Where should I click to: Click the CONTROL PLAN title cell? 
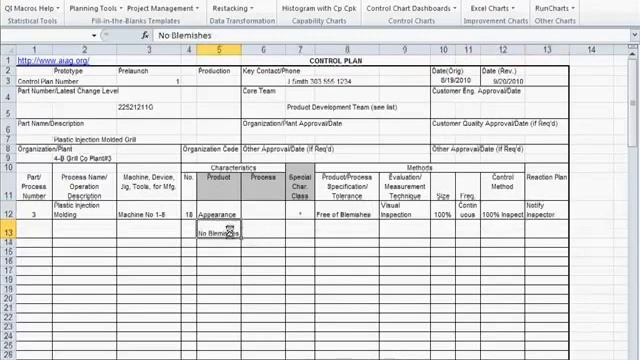tap(336, 61)
